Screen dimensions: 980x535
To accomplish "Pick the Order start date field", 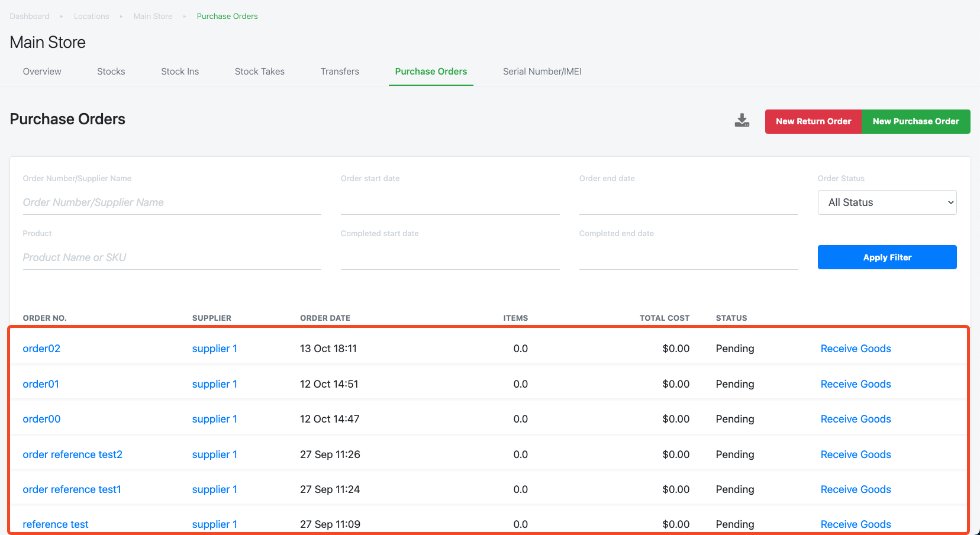I will coord(450,202).
